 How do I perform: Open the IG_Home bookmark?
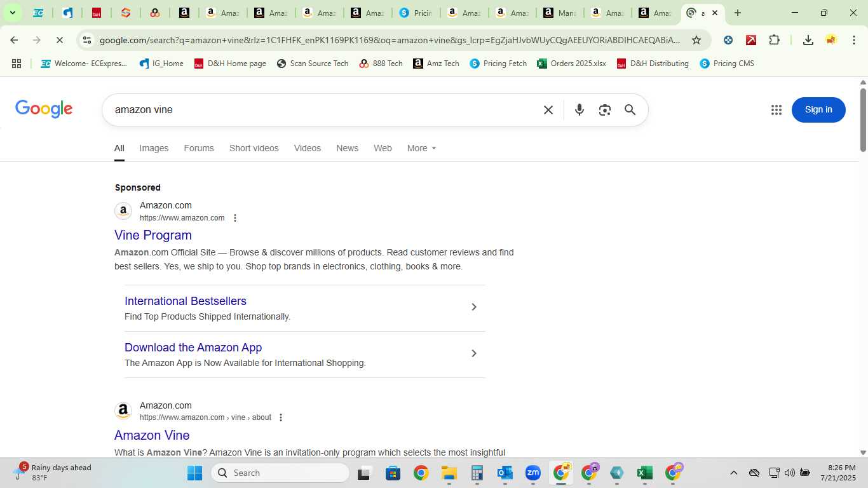pyautogui.click(x=161, y=64)
